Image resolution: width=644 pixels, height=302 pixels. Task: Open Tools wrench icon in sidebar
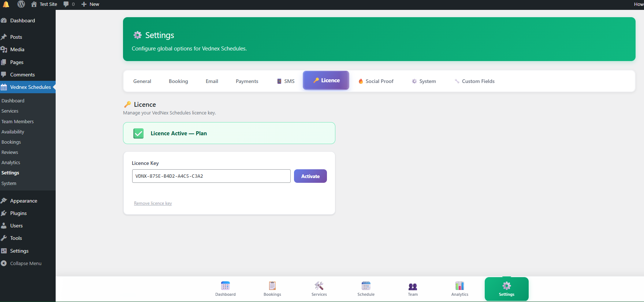coord(4,238)
